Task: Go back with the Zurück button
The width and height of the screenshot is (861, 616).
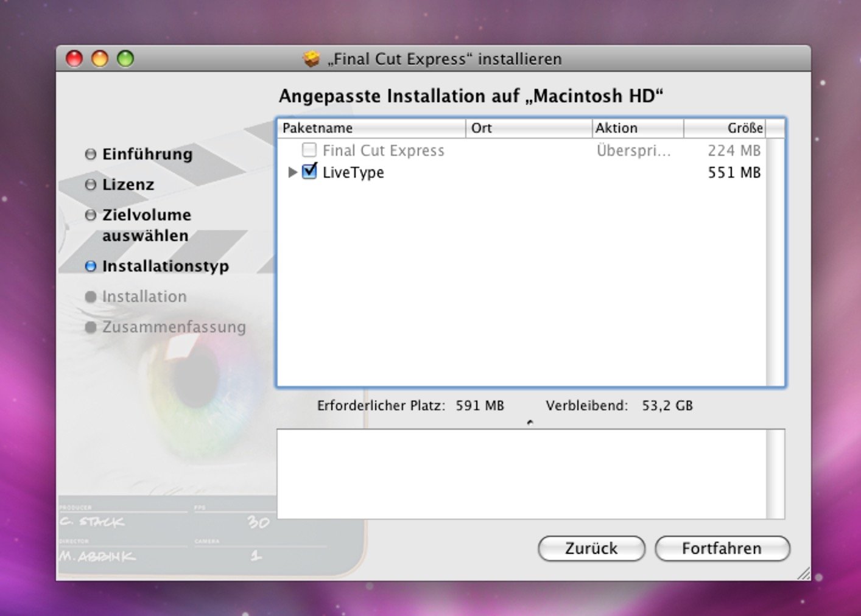Action: 591,548
